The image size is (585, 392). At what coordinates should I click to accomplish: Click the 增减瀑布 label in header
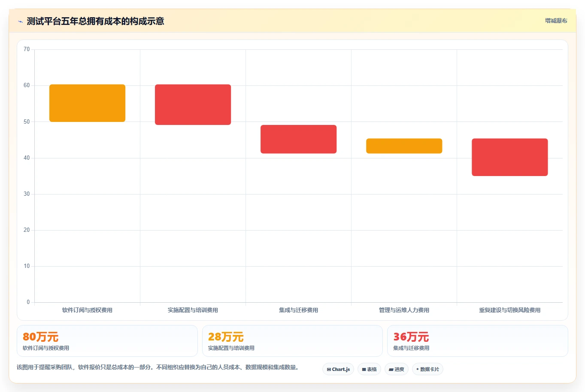coord(556,21)
